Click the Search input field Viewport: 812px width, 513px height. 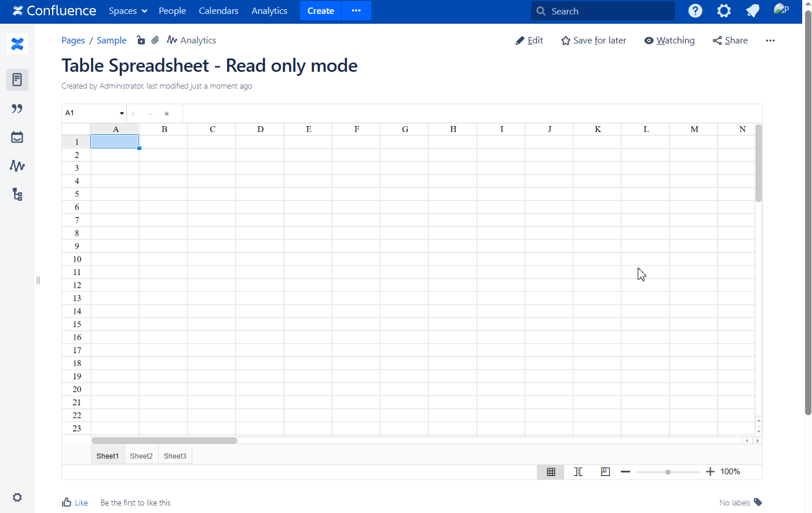click(608, 11)
